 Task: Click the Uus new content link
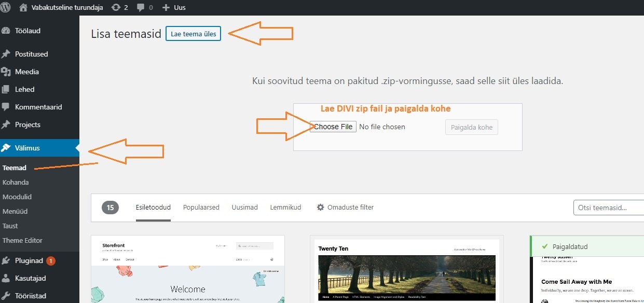(x=180, y=7)
